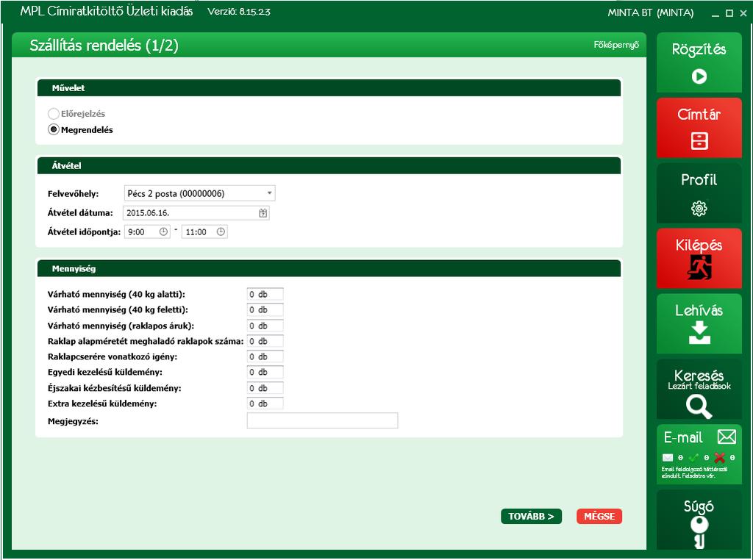Click Extra kezelésű küldemény field
Screen dimensions: 753x560
(265, 403)
